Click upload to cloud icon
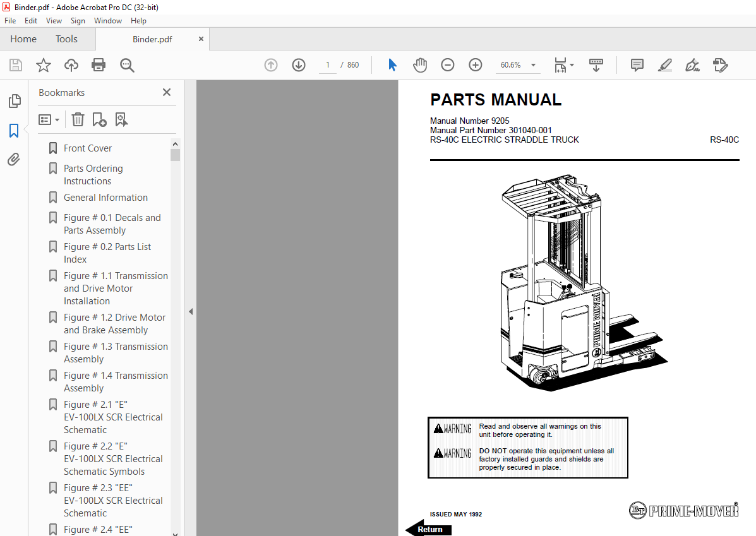The image size is (756, 536). (71, 65)
